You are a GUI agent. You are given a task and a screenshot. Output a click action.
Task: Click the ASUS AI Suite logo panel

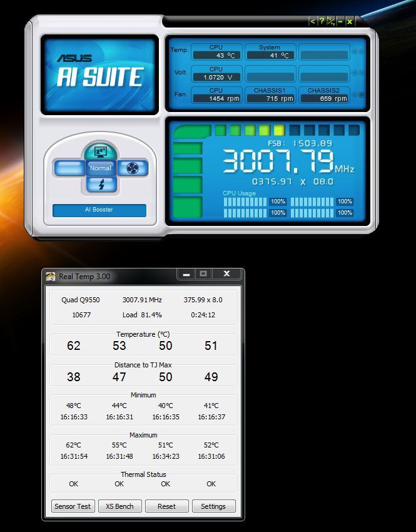(x=99, y=74)
